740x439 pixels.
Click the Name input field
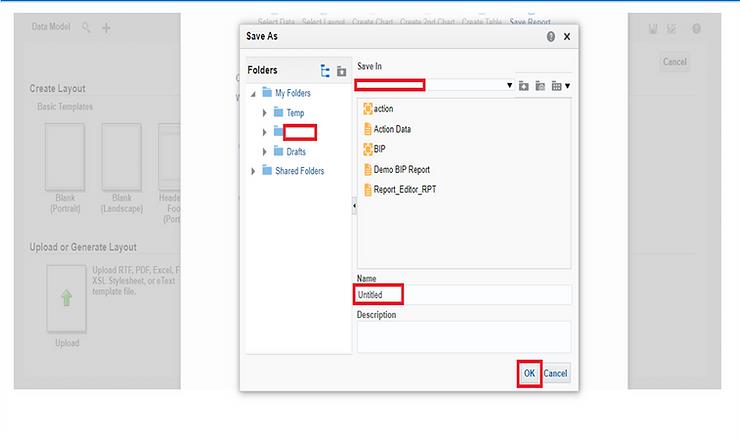(463, 295)
